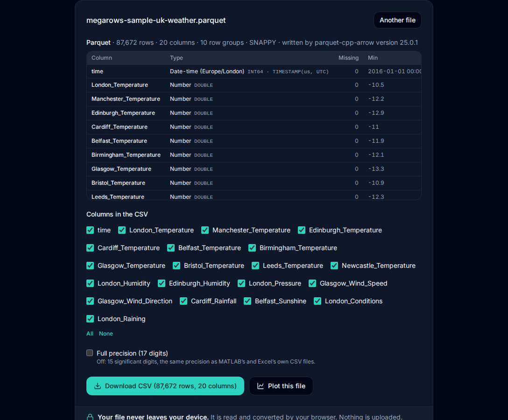Click the Column header in the table
The height and width of the screenshot is (420, 508).
[102, 58]
